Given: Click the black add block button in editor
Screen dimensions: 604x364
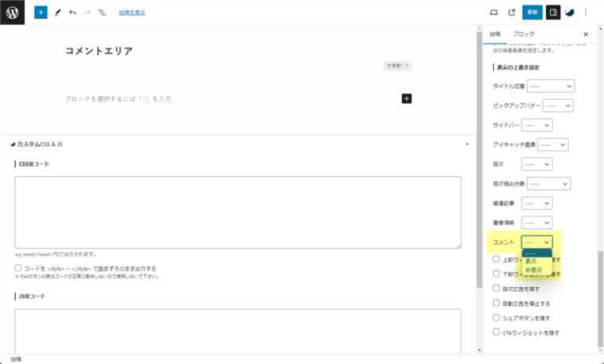Looking at the screenshot, I should [x=407, y=98].
